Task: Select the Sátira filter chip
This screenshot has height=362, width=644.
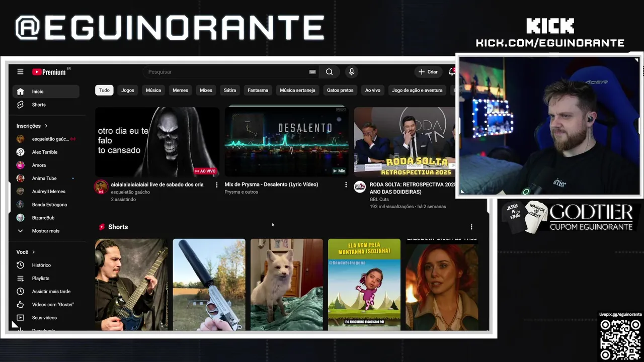Action: 230,90
